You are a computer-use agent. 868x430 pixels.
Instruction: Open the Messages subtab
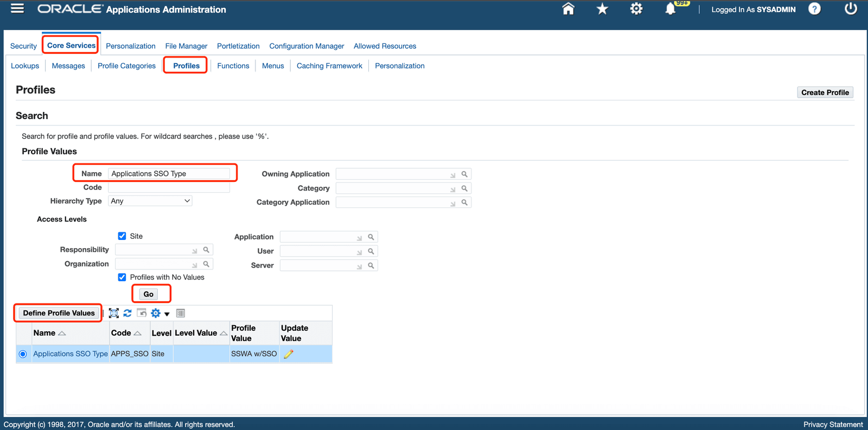(68, 66)
